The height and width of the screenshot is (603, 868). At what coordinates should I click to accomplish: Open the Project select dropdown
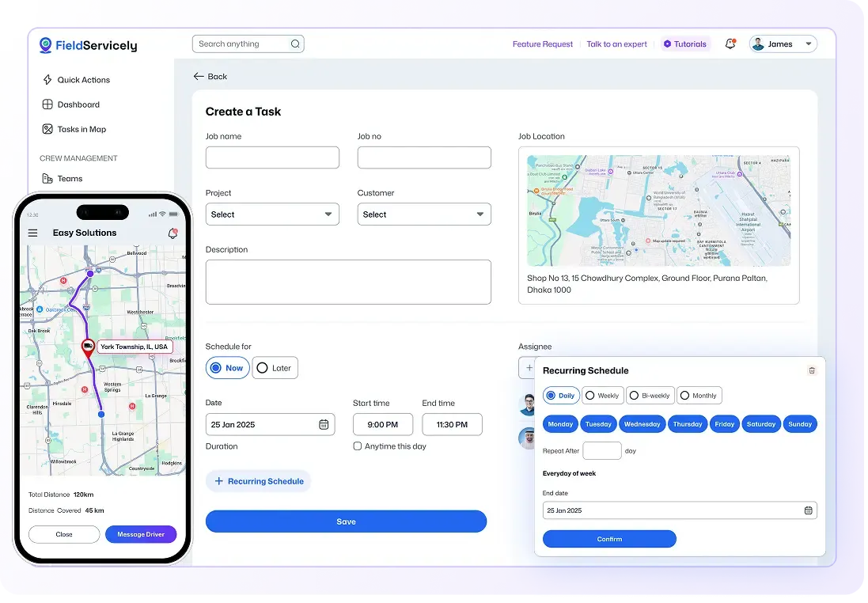(272, 214)
